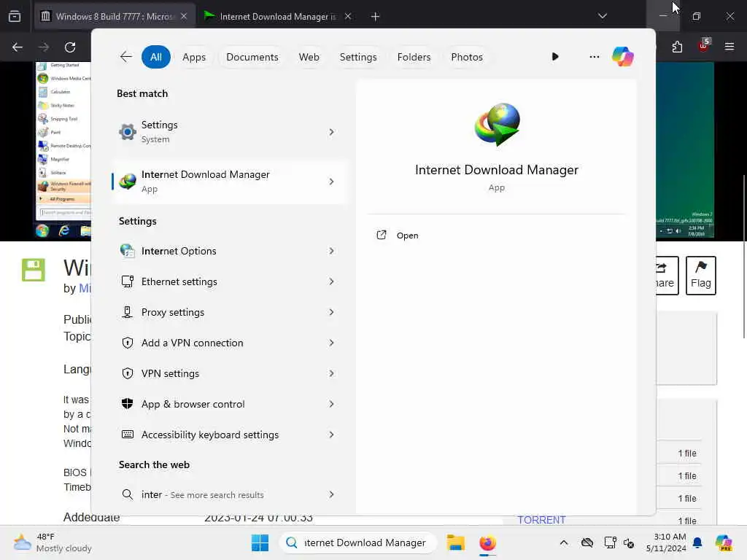Viewport: 747px width, 560px height.
Task: Switch to the Web search filter
Action: pos(309,57)
